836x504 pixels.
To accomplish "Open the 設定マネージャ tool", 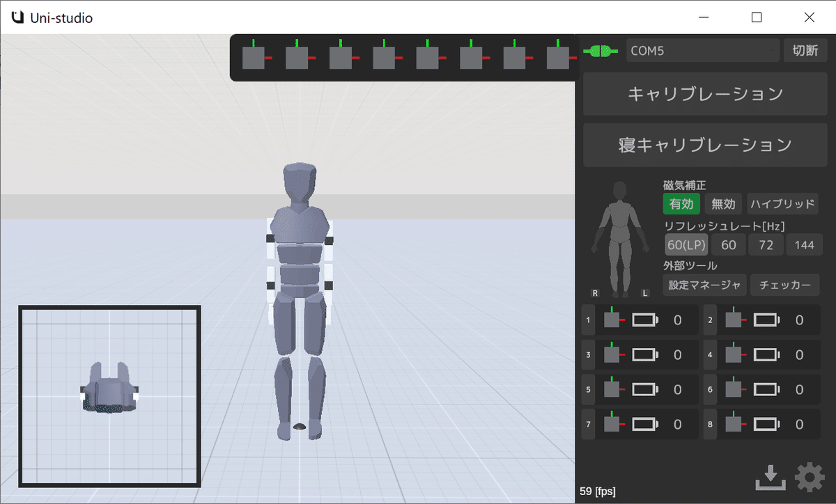I will [x=704, y=285].
